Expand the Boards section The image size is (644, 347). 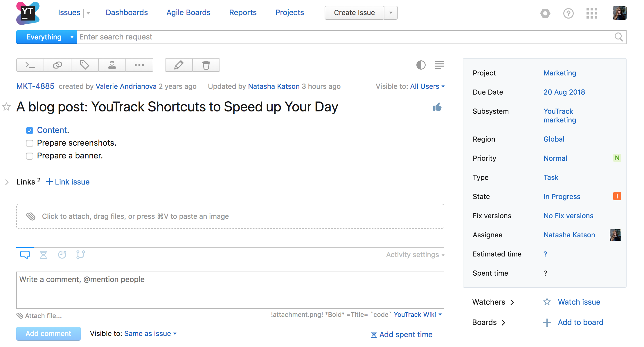pyautogui.click(x=489, y=322)
